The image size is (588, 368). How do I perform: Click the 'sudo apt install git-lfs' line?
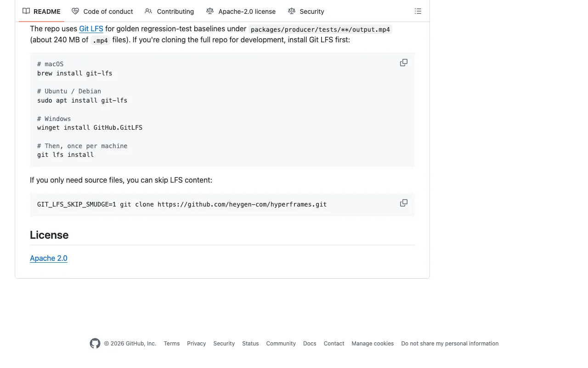[x=82, y=100]
